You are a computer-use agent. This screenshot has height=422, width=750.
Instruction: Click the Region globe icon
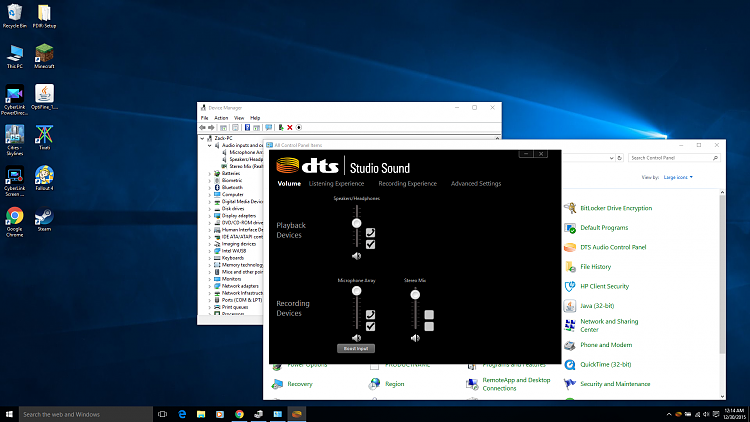pos(375,384)
